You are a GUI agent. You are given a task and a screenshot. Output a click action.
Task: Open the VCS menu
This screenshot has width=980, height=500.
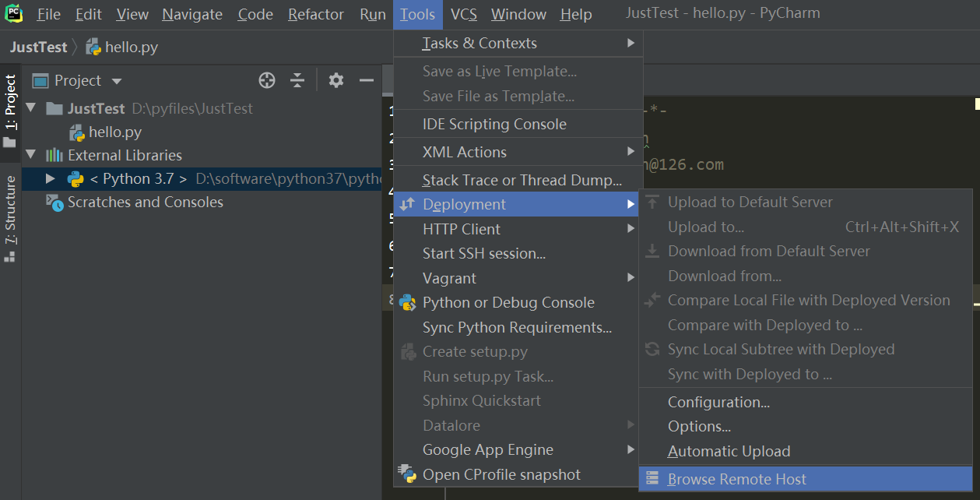464,14
